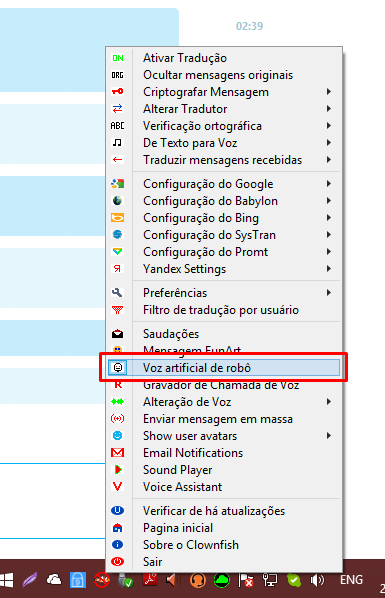385x598 pixels.
Task: Click the green checkmark tray icon
Action: [x=294, y=580]
